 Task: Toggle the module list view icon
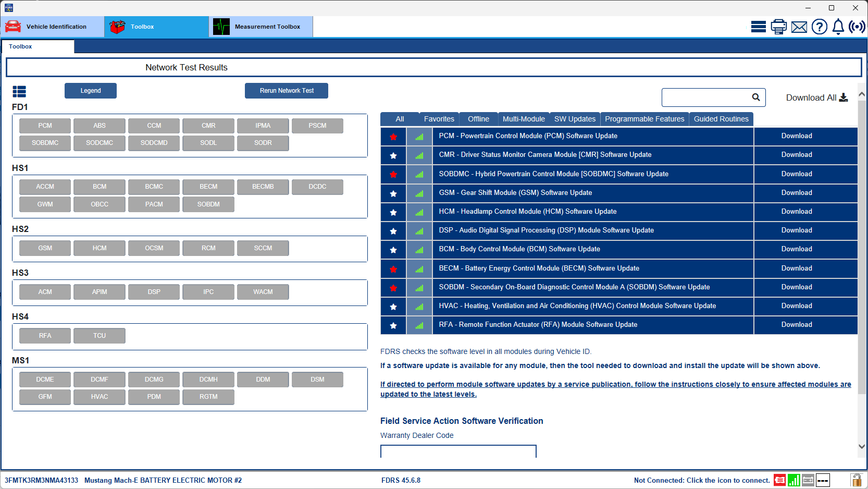(x=19, y=92)
